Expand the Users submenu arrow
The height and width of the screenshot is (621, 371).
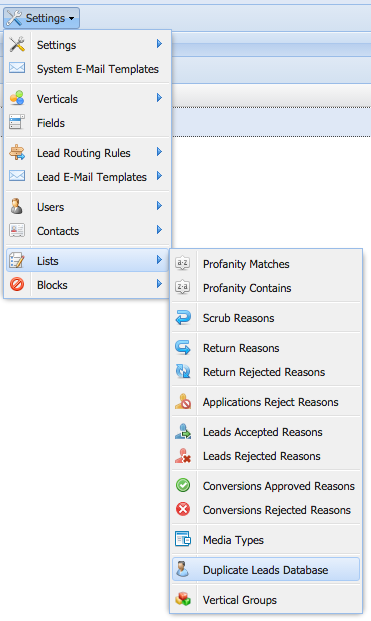[159, 206]
